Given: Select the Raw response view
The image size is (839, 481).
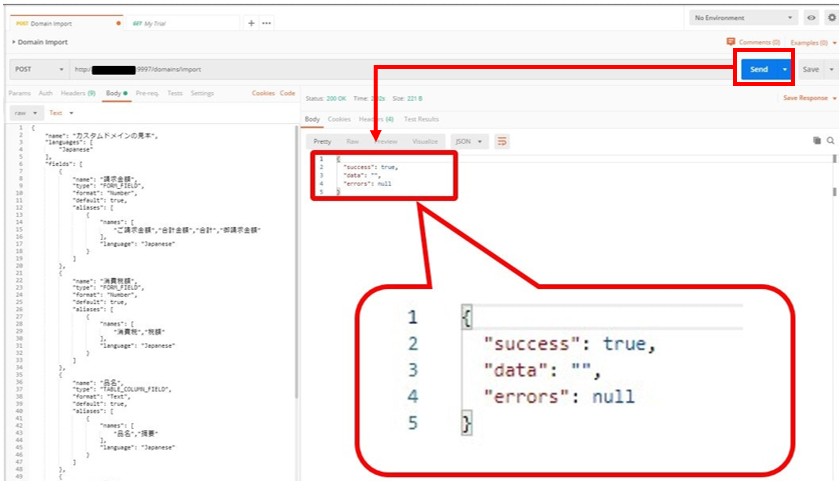Looking at the screenshot, I should click(352, 141).
